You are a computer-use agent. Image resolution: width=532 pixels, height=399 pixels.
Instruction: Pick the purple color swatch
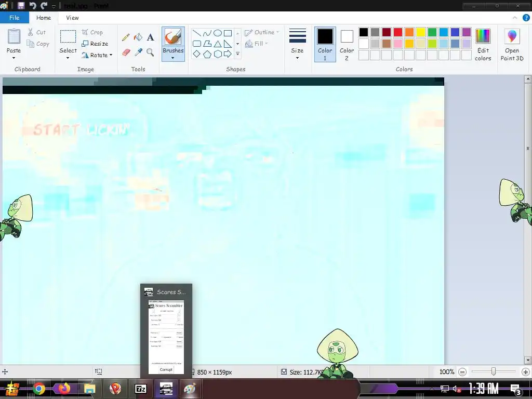(467, 32)
